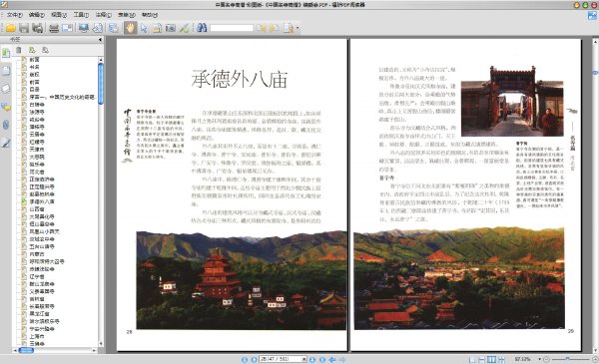Show the Layers sidebar panel

pyautogui.click(x=6, y=89)
